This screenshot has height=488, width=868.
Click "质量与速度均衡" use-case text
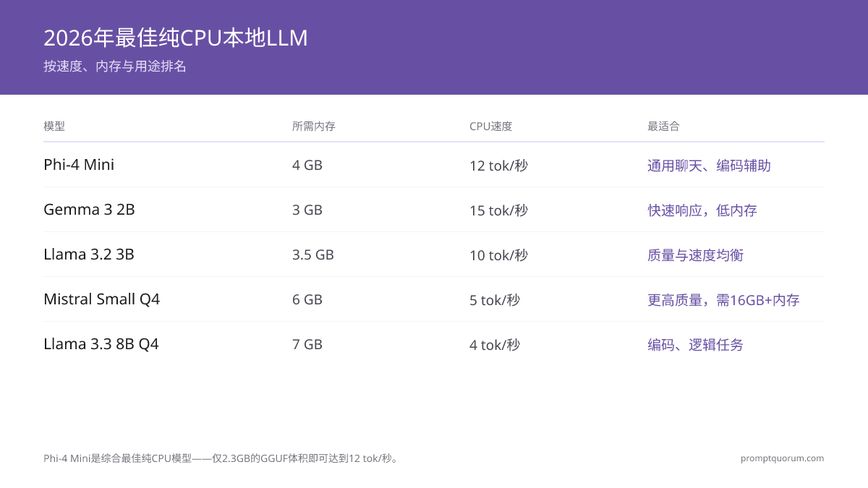695,255
